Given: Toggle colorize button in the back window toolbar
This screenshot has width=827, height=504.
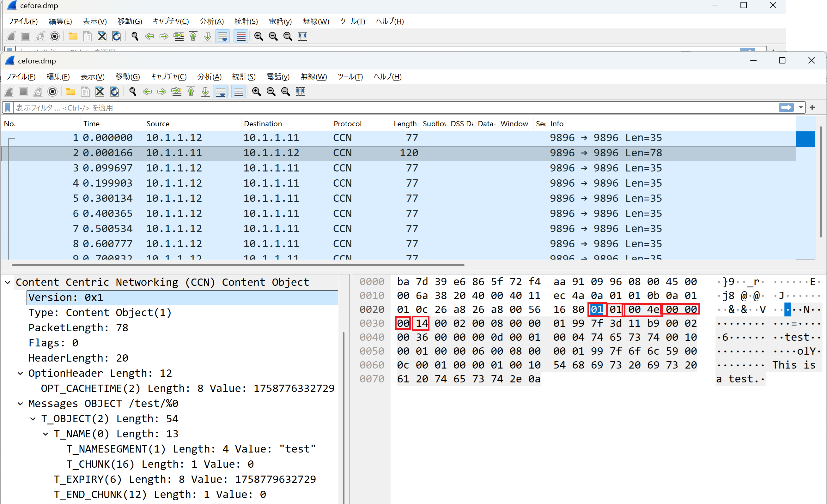Looking at the screenshot, I should (x=241, y=36).
